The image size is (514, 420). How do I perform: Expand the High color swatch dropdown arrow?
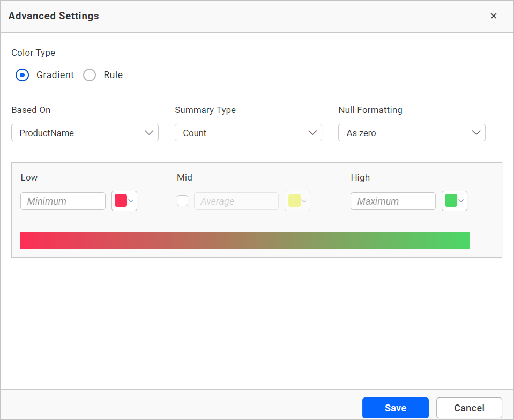click(460, 201)
